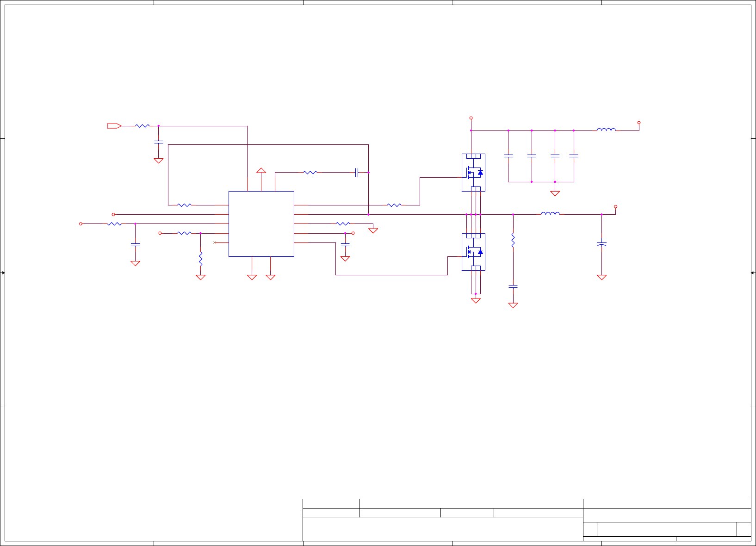
Task: Click the terminal circle above the upper MOSFET
Action: coord(471,118)
